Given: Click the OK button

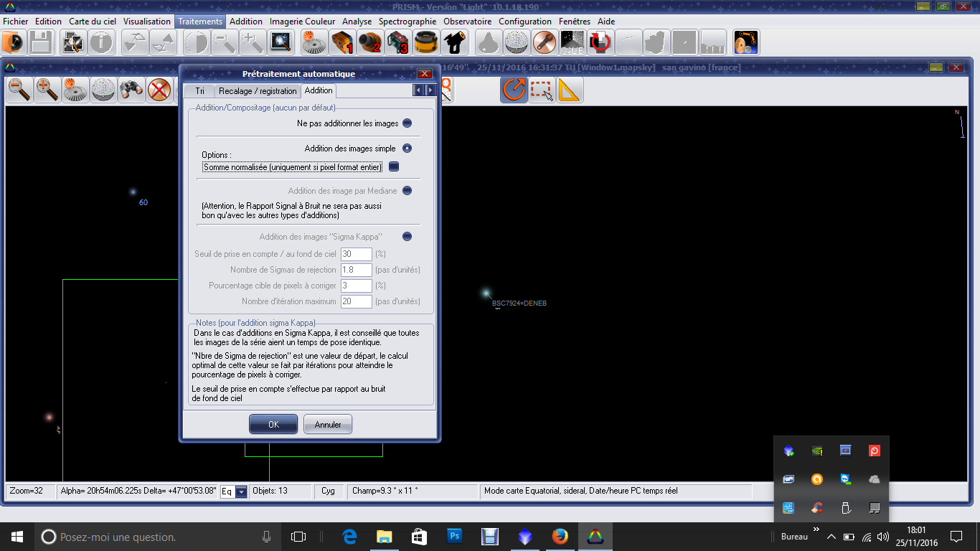Looking at the screenshot, I should 273,424.
